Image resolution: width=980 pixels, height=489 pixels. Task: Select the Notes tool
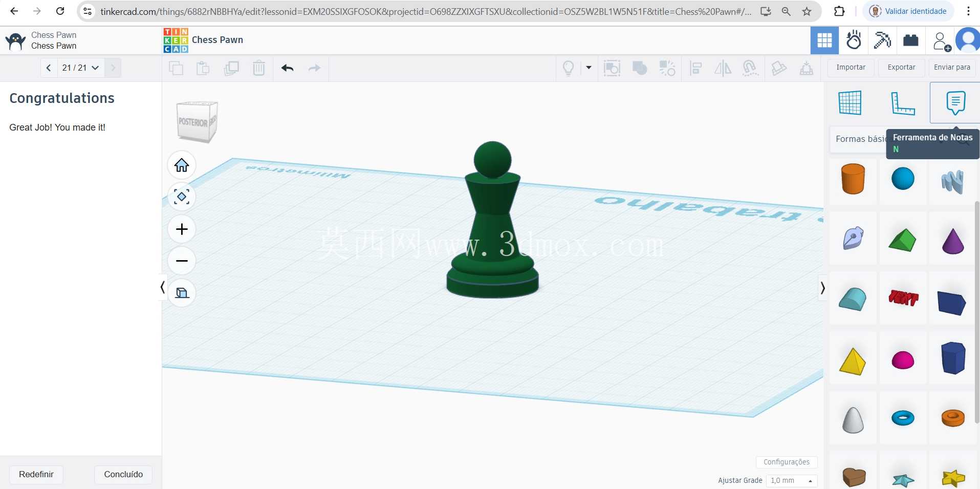click(955, 103)
